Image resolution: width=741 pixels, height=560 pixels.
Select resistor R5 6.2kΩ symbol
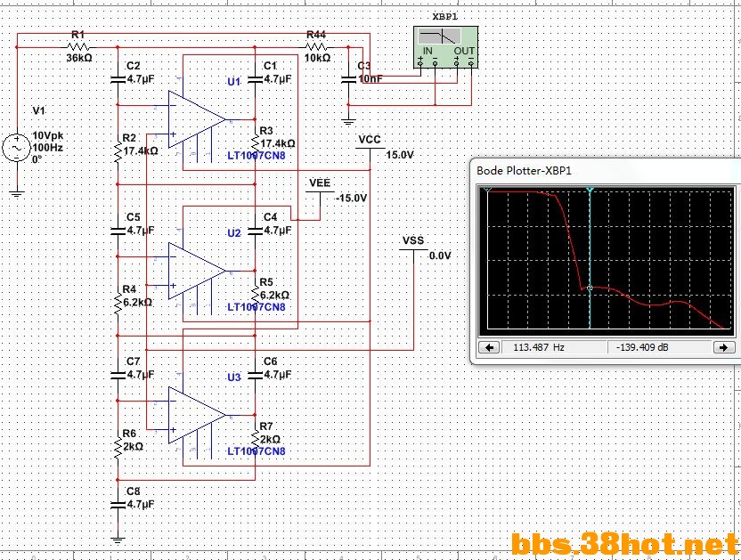pyautogui.click(x=256, y=295)
